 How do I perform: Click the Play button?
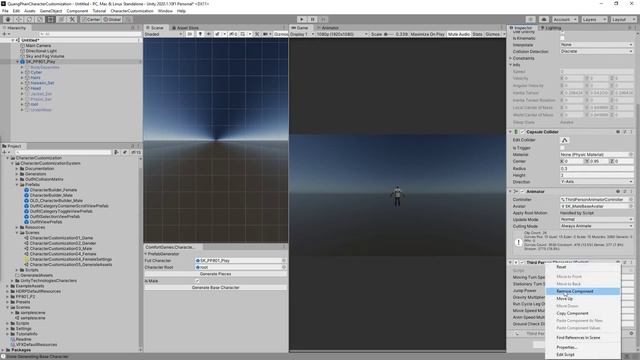click(302, 19)
